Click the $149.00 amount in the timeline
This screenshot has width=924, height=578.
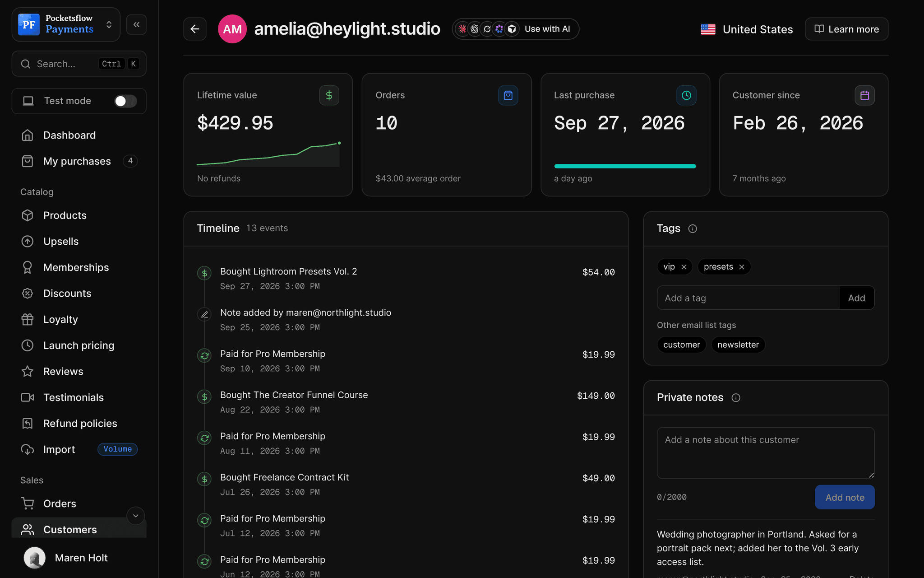[596, 396]
